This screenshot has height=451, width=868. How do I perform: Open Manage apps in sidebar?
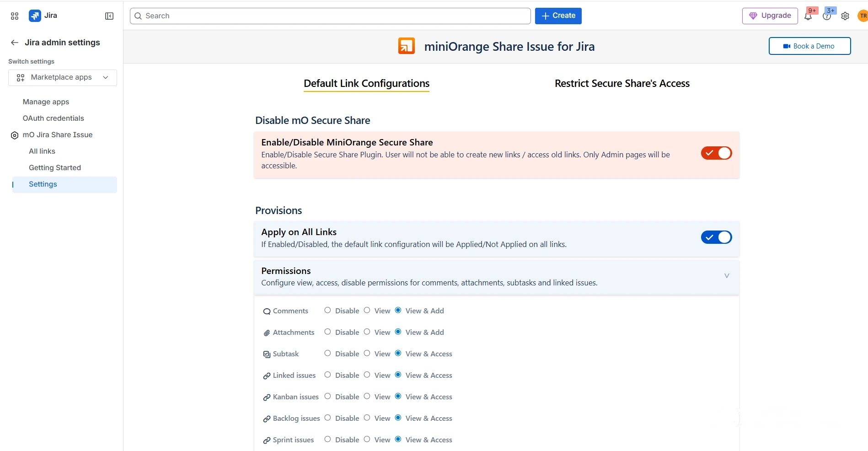(46, 102)
